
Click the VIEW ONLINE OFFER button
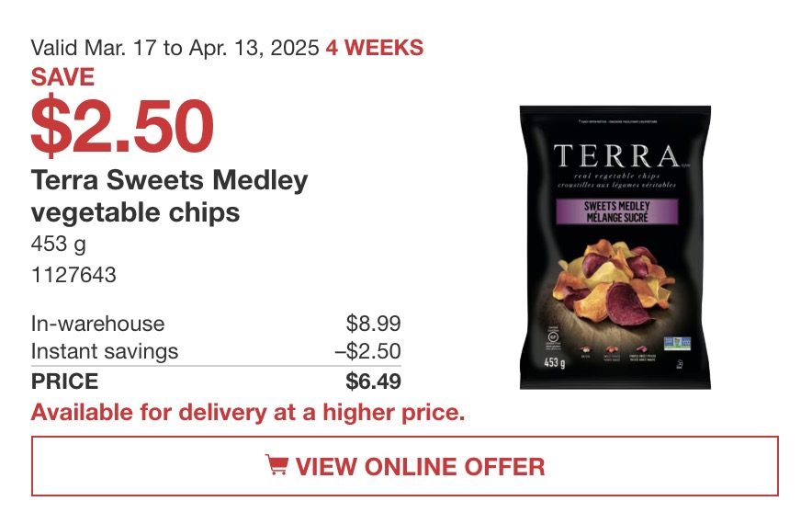tap(405, 466)
